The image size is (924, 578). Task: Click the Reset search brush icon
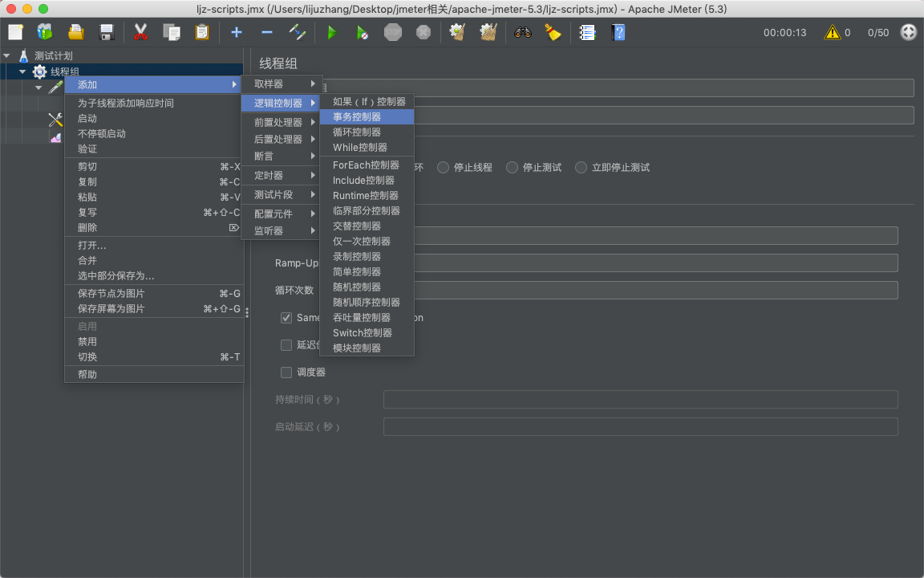point(553,32)
